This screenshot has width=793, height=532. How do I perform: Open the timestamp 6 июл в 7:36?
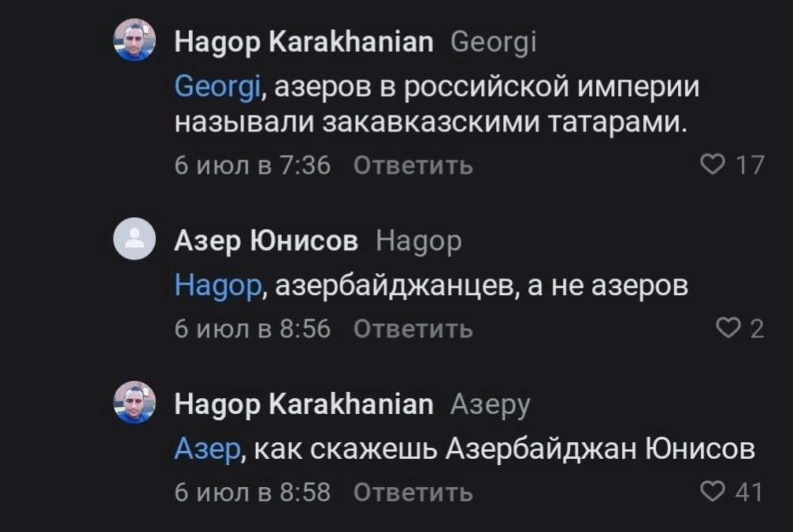pyautogui.click(x=252, y=165)
